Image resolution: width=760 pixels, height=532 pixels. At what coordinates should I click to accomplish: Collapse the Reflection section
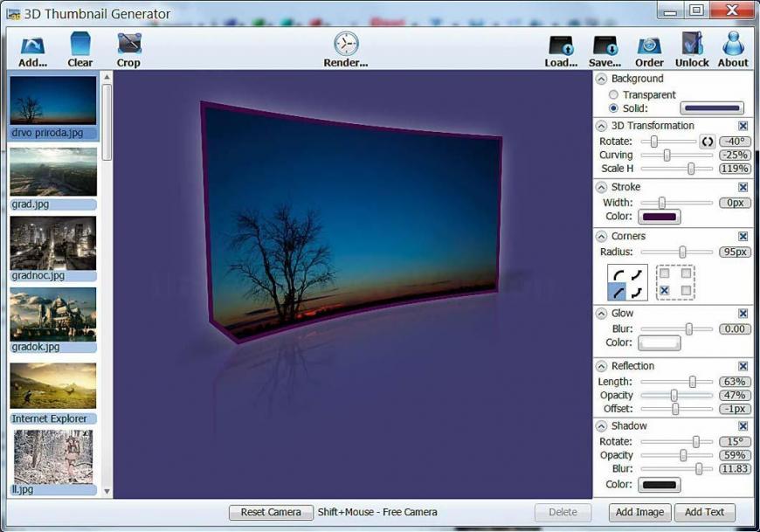tap(602, 366)
